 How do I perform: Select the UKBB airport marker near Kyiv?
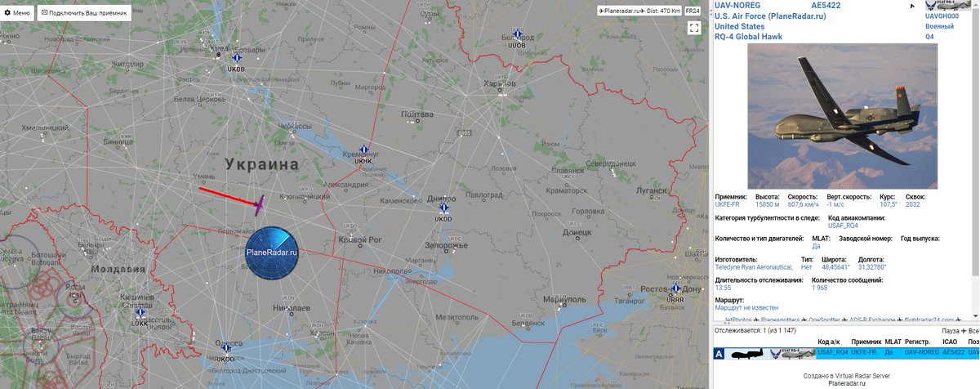pyautogui.click(x=237, y=57)
